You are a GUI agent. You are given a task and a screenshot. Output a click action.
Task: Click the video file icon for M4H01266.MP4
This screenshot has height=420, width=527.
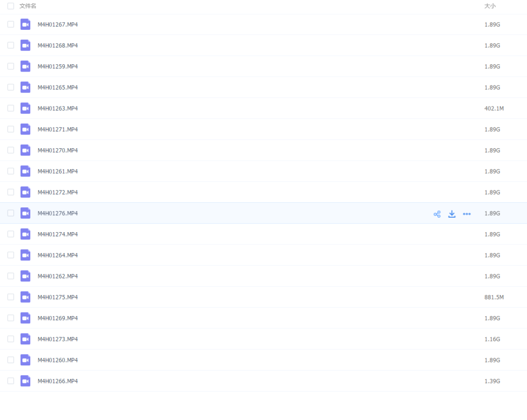(25, 381)
